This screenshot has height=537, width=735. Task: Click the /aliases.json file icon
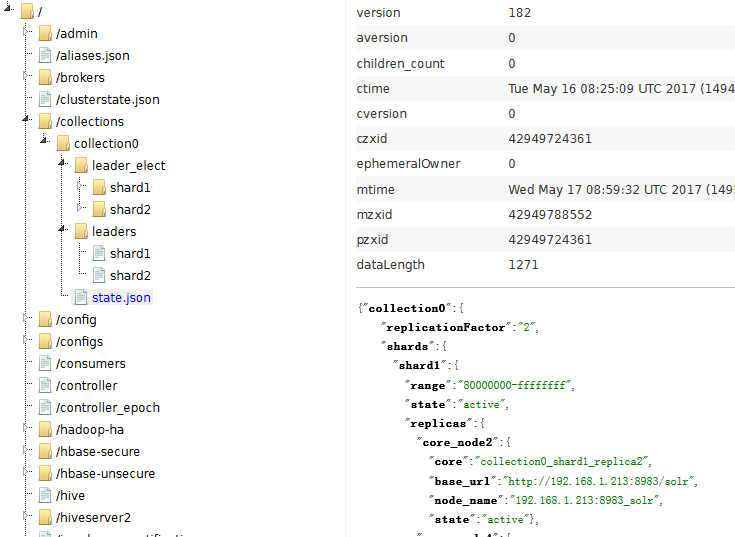coord(45,55)
